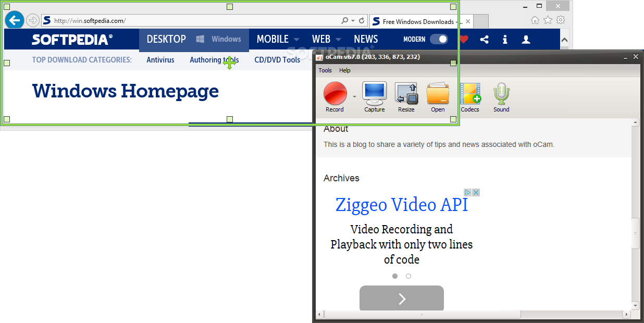The image size is (644, 323).
Task: Open the NEWS section on Softpedia
Action: click(x=366, y=39)
